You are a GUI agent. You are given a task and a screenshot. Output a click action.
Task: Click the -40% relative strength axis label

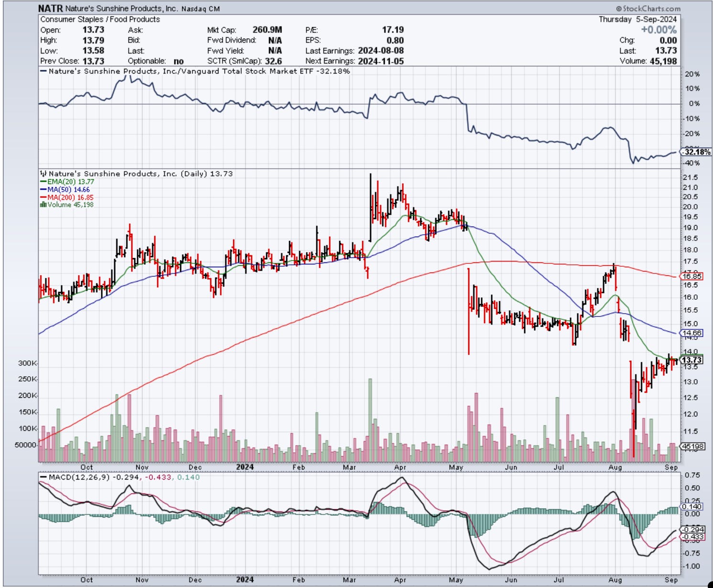691,163
